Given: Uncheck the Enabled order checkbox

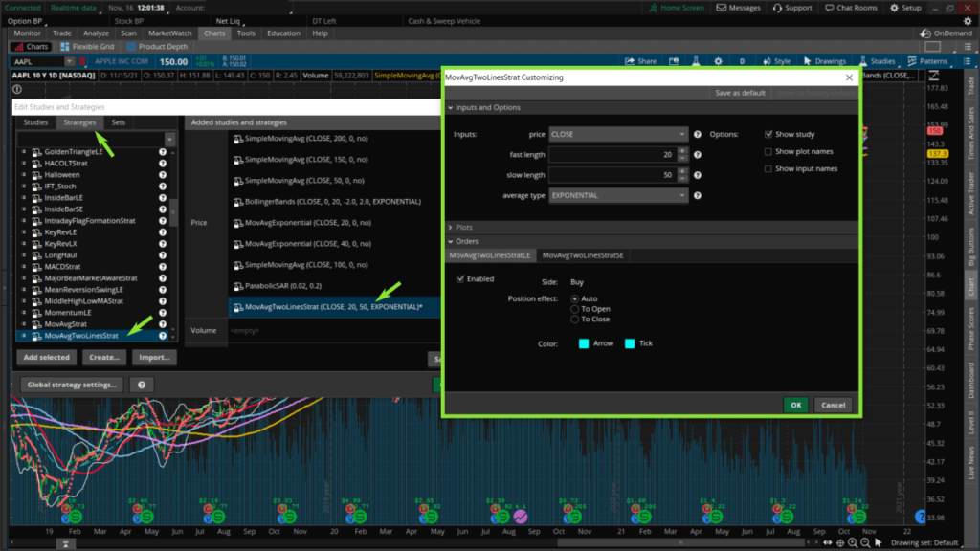Looking at the screenshot, I should (x=460, y=279).
